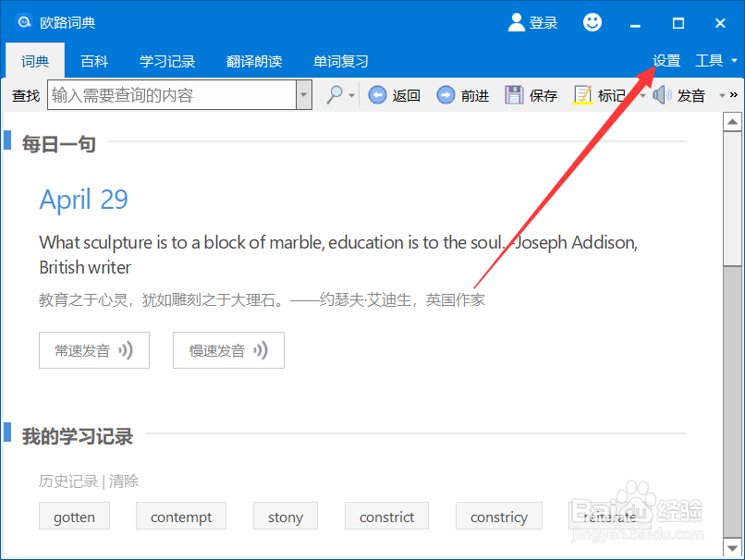
Task: Click the Chinese translation 教育之于心灵
Action: (x=262, y=299)
